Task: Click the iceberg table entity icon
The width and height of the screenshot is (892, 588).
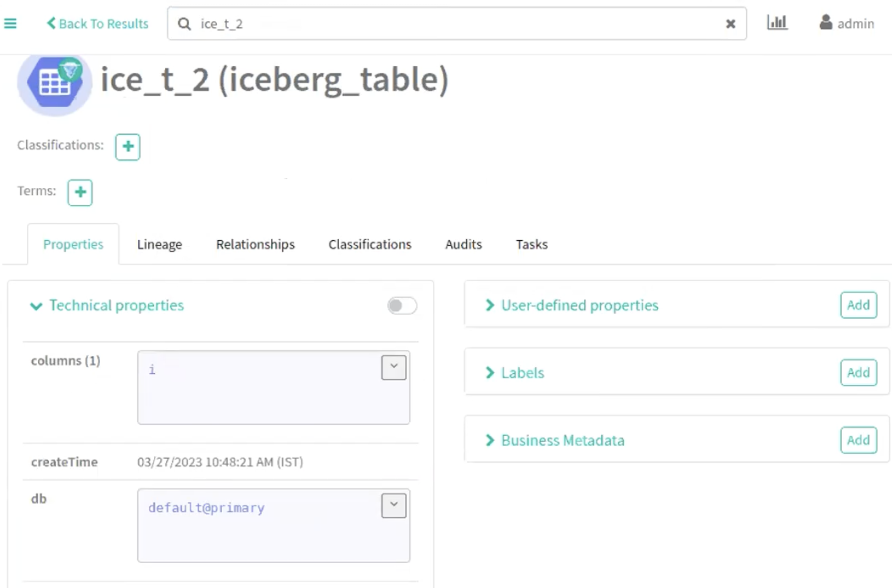Action: [55, 82]
